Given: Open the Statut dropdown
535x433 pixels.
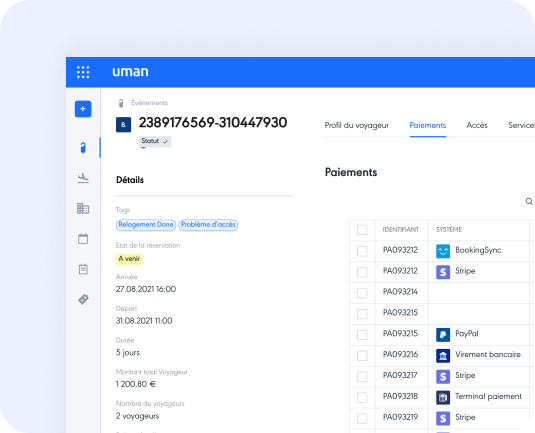Looking at the screenshot, I should 155,141.
